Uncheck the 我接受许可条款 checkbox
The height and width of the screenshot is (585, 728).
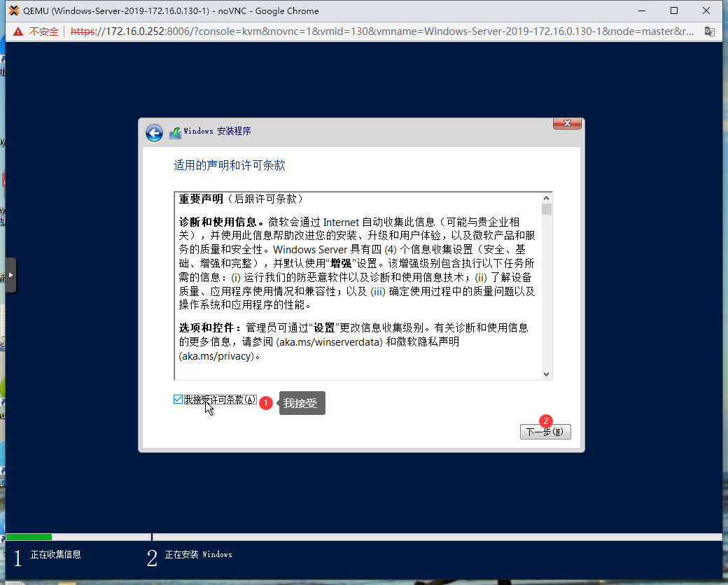click(x=178, y=400)
